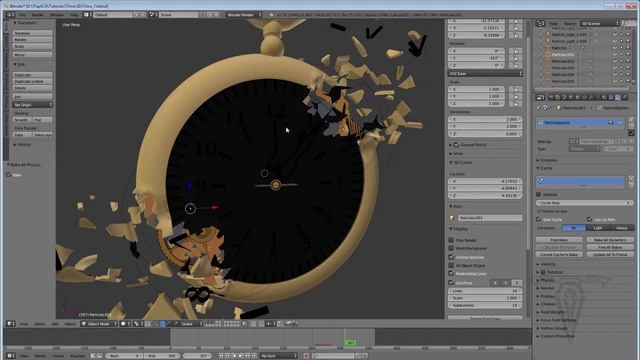The image size is (640, 360).
Task: Toggle Relationship Lines checkbox
Action: click(x=451, y=273)
